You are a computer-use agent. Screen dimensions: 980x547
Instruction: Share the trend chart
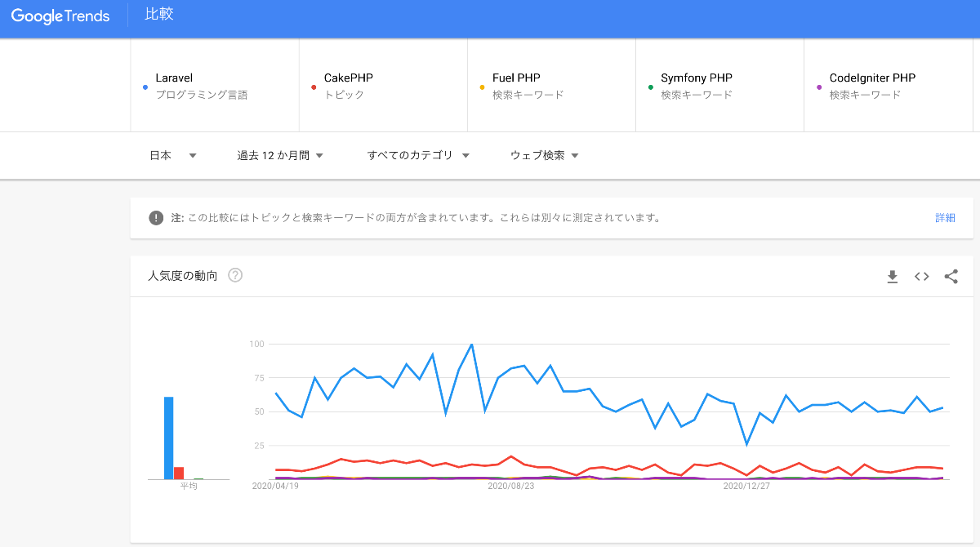[951, 277]
